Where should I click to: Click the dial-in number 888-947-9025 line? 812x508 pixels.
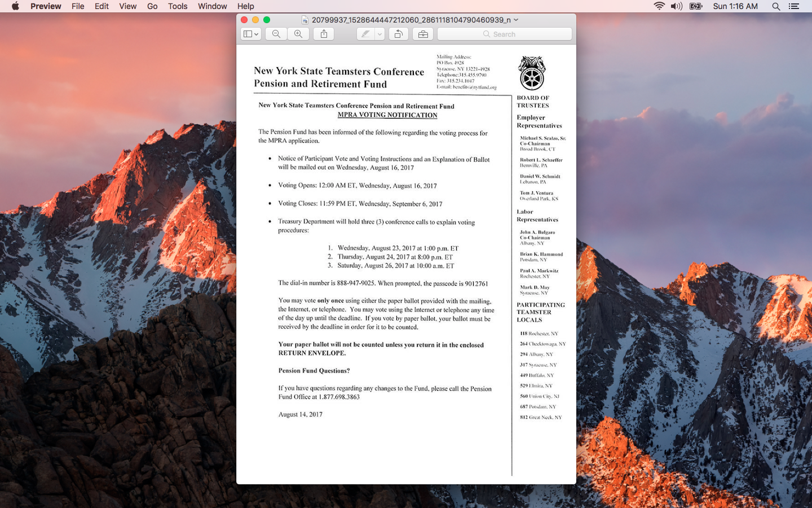[x=383, y=283]
